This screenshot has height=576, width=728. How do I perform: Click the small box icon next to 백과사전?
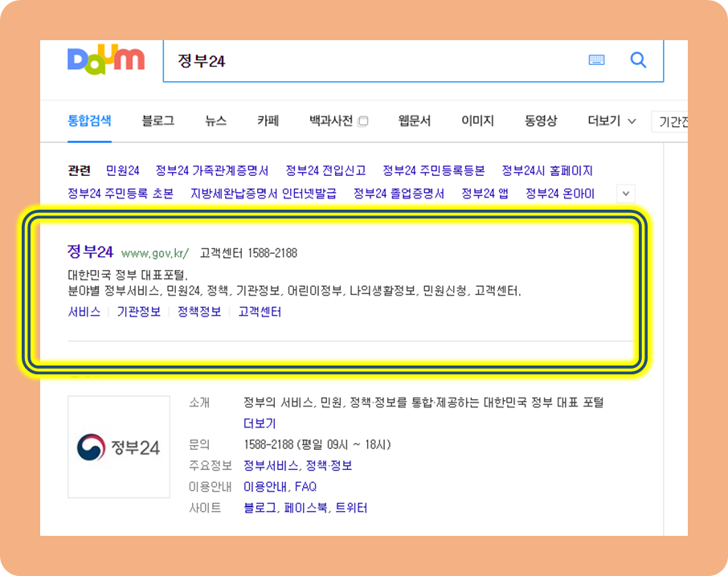[x=363, y=121]
